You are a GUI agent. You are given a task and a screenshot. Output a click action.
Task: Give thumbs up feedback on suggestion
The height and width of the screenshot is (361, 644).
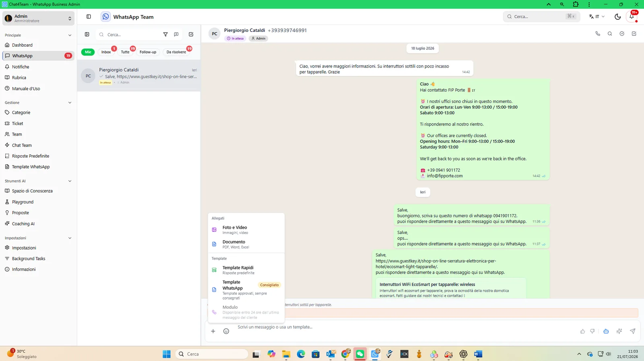coord(582,331)
